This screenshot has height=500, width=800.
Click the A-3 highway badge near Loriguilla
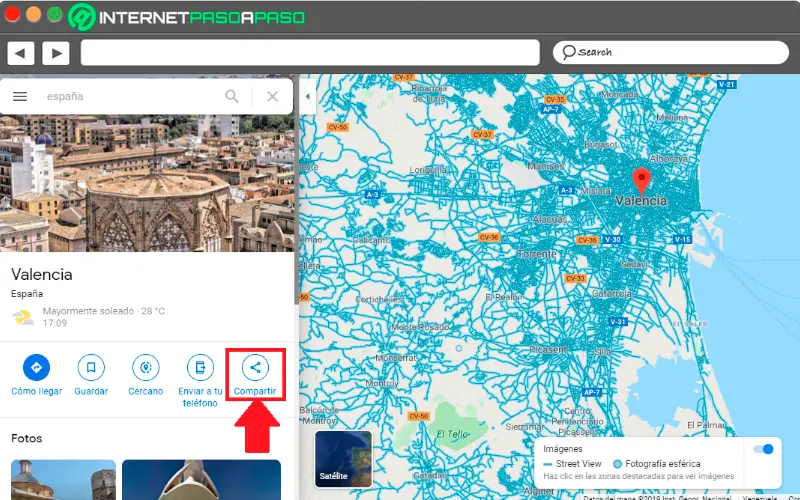(x=372, y=194)
